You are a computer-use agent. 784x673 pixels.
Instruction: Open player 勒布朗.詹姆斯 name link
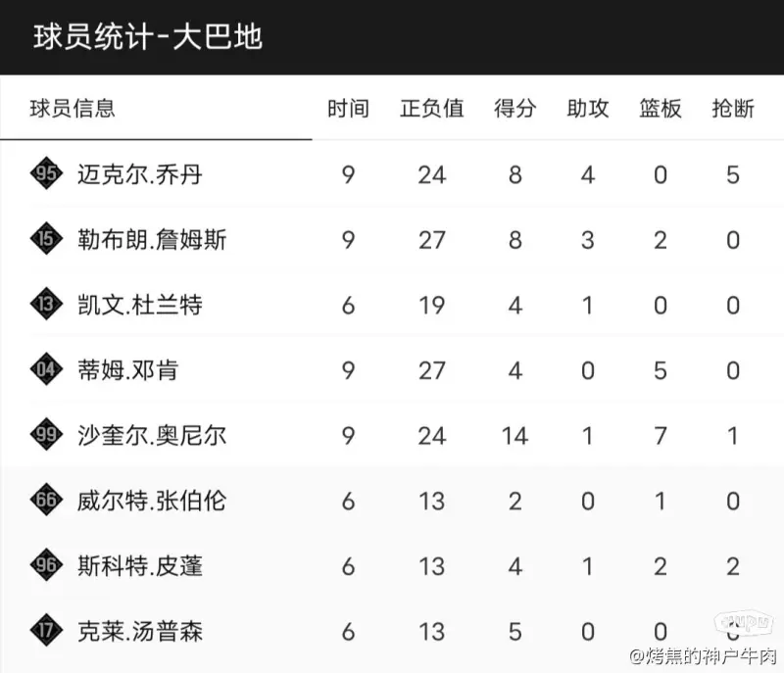point(152,240)
